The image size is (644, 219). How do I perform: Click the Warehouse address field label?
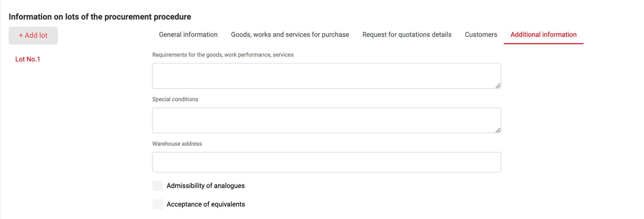click(177, 144)
